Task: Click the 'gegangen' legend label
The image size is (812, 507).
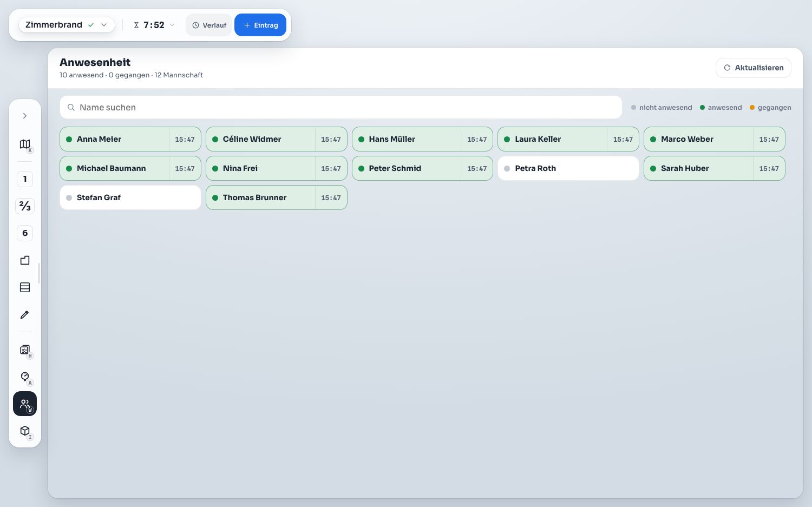Action: (x=774, y=107)
